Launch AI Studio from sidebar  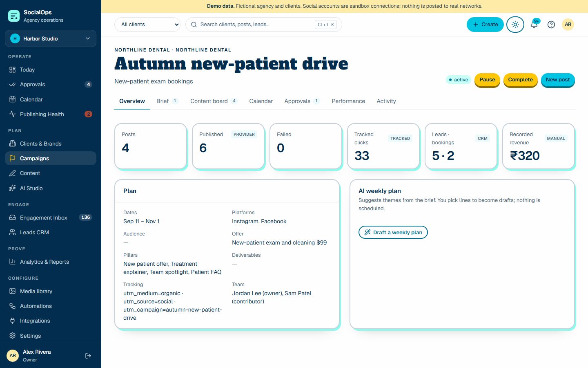click(51, 188)
